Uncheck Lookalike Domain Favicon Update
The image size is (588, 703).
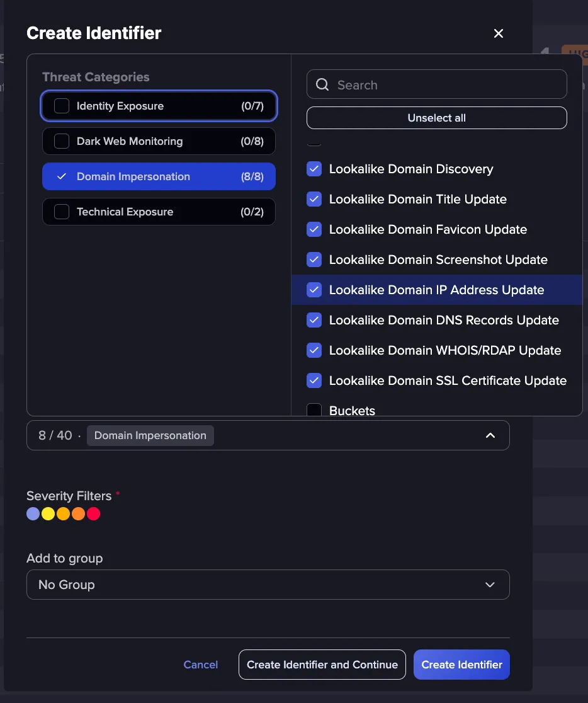(x=314, y=229)
